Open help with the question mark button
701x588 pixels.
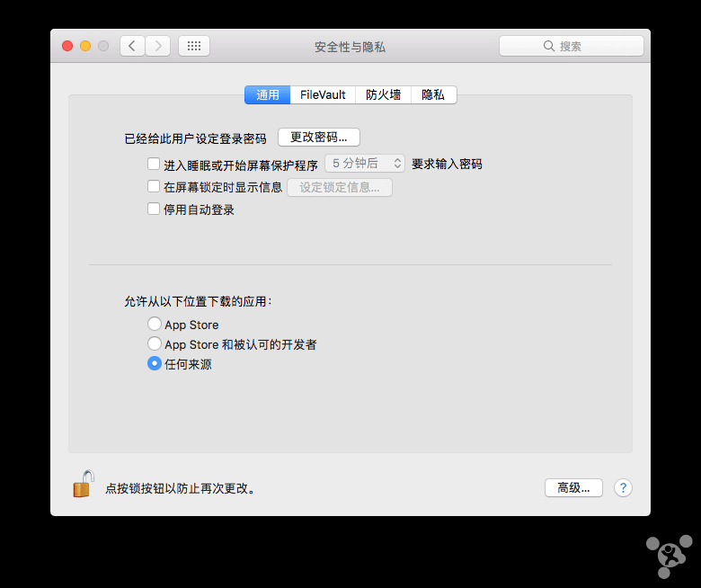[623, 487]
